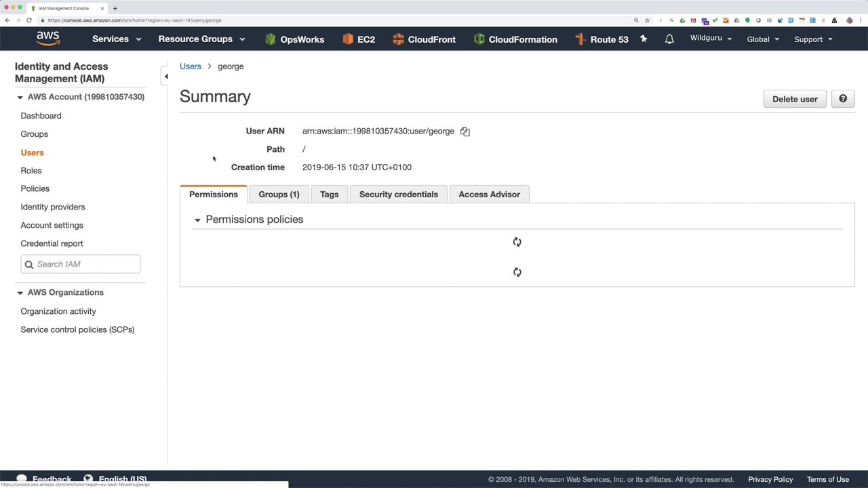
Task: Collapse the AWS Organizations section
Action: [20, 293]
